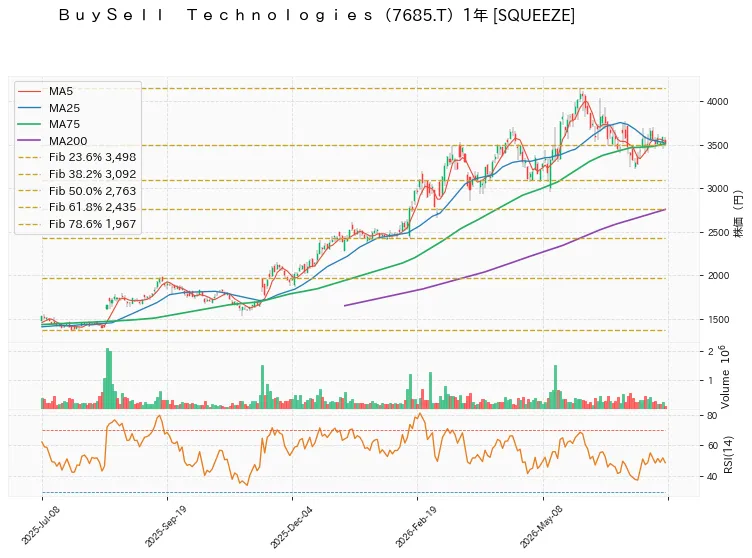Click the volume axis value 1
752x558 pixels.
(x=710, y=380)
